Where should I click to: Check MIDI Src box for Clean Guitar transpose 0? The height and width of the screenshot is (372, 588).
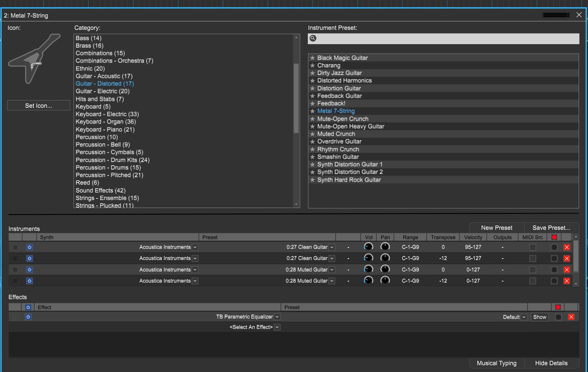[533, 247]
